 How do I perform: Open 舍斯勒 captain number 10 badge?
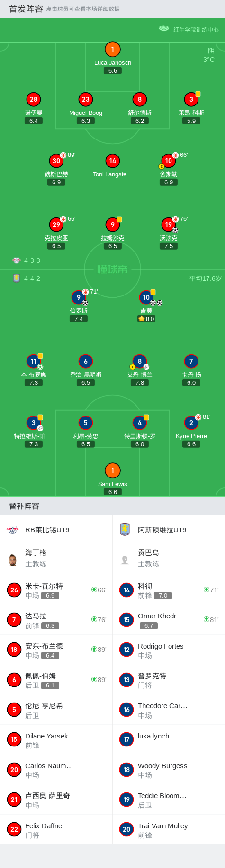[169, 161]
